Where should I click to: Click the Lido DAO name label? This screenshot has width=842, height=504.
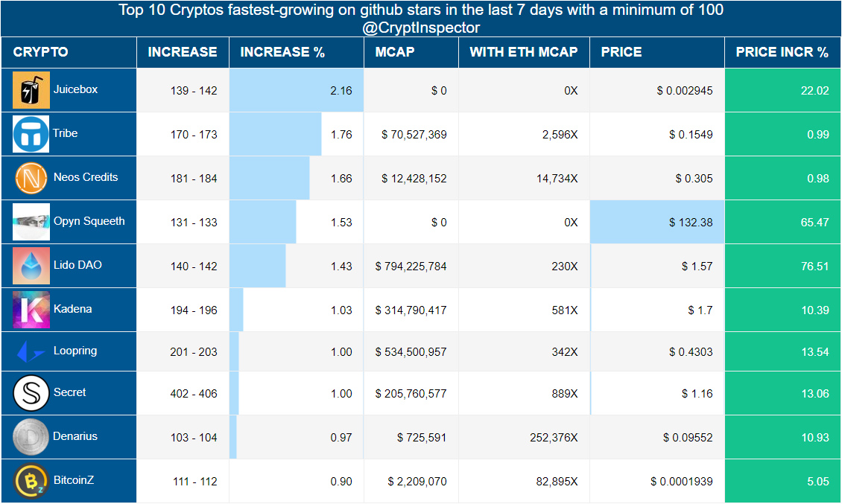pos(77,265)
